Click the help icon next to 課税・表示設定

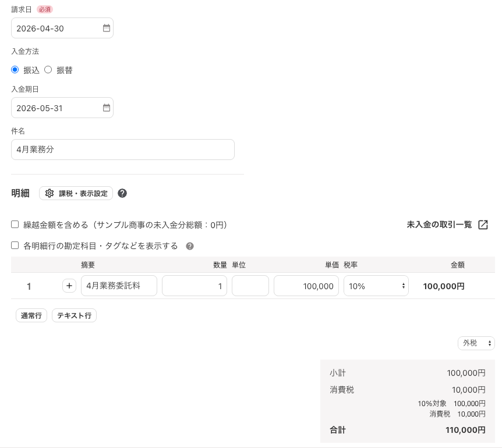coord(122,193)
